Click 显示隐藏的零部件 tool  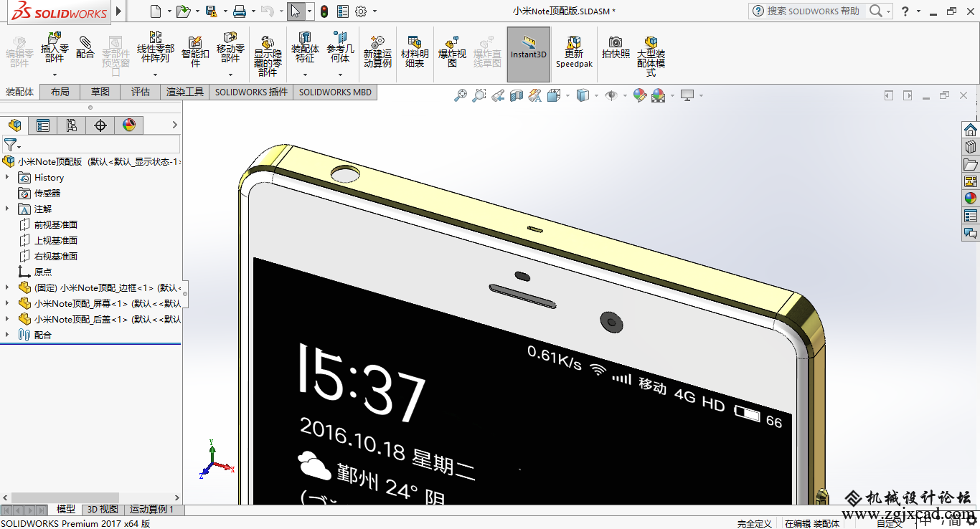[268, 56]
